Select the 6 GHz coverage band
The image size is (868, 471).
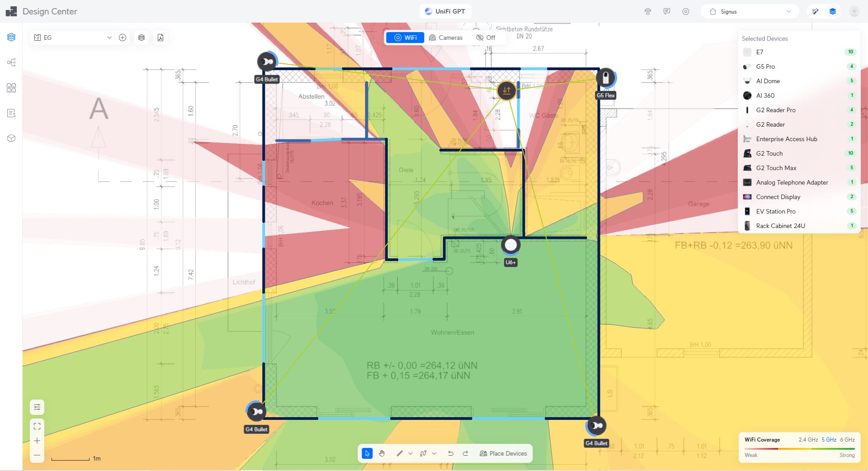click(847, 439)
